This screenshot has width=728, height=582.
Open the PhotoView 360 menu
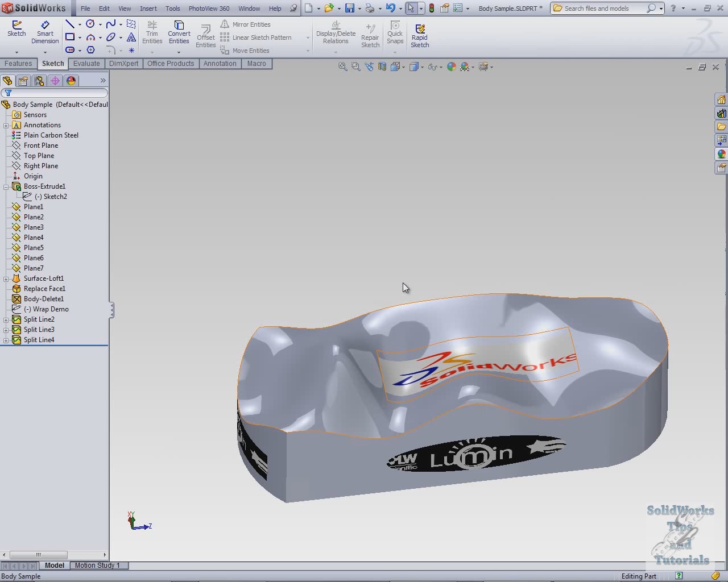point(209,9)
